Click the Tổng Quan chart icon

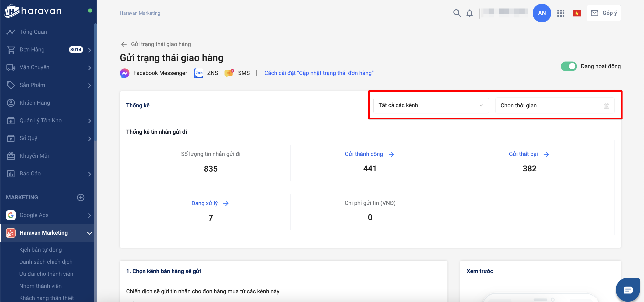[11, 32]
